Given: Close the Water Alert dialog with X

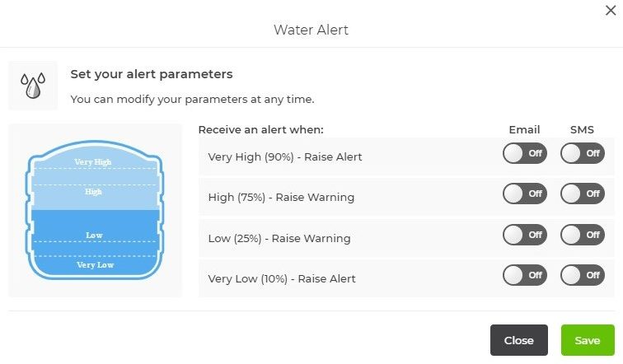Looking at the screenshot, I should (611, 10).
